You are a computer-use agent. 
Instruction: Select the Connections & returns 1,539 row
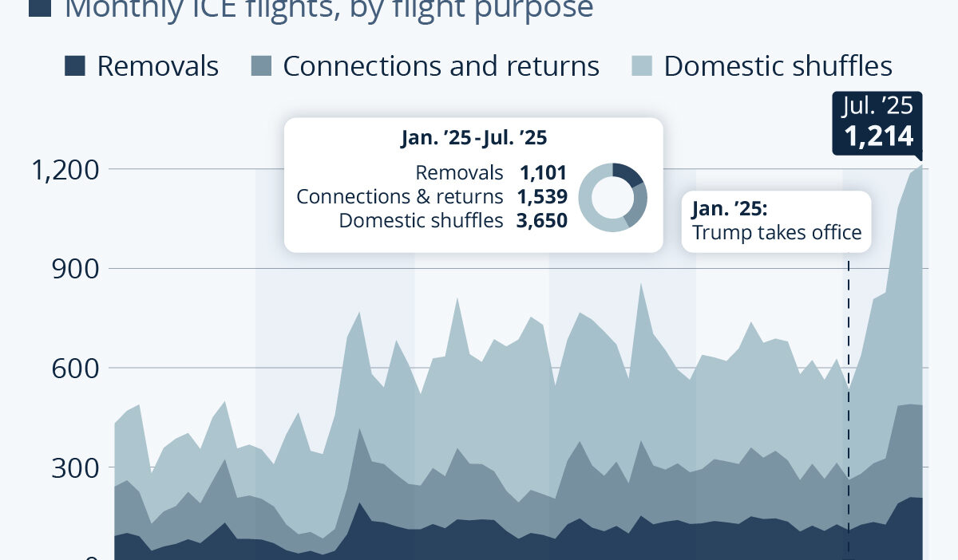(432, 196)
